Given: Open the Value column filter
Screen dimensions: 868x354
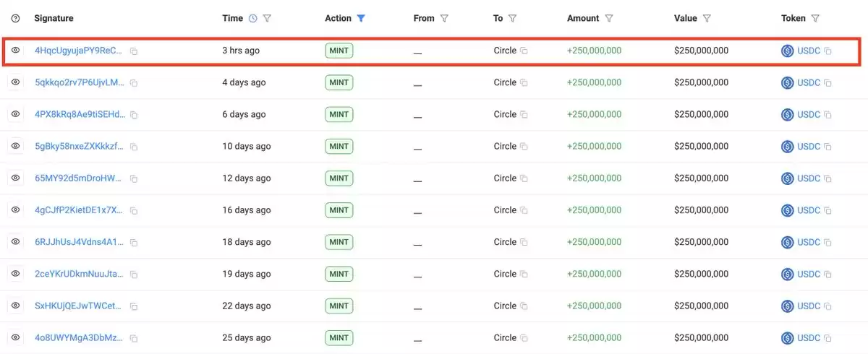Looking at the screenshot, I should [x=707, y=19].
